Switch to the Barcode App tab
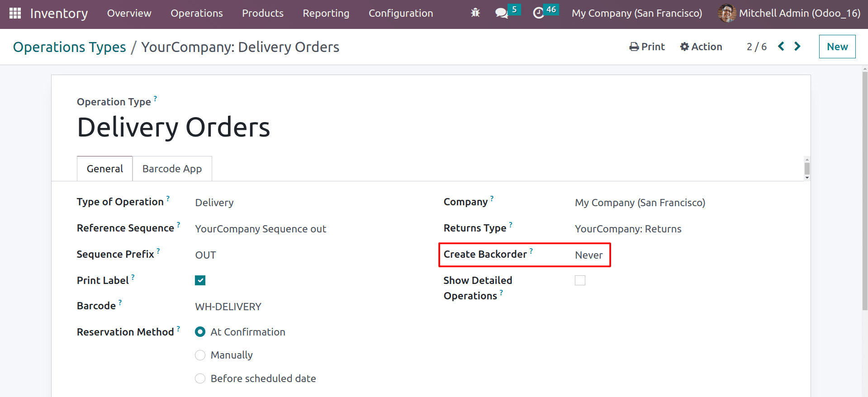Image resolution: width=868 pixels, height=397 pixels. point(172,169)
